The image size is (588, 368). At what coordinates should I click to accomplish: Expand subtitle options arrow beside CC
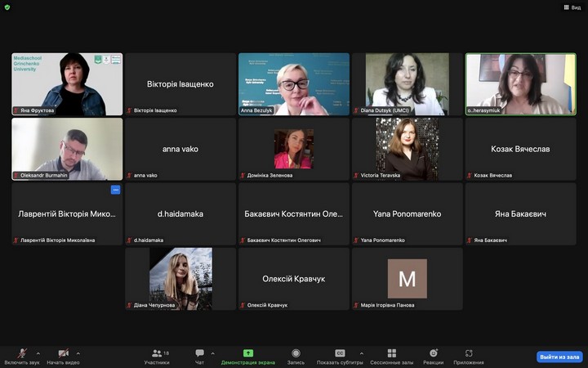362,353
